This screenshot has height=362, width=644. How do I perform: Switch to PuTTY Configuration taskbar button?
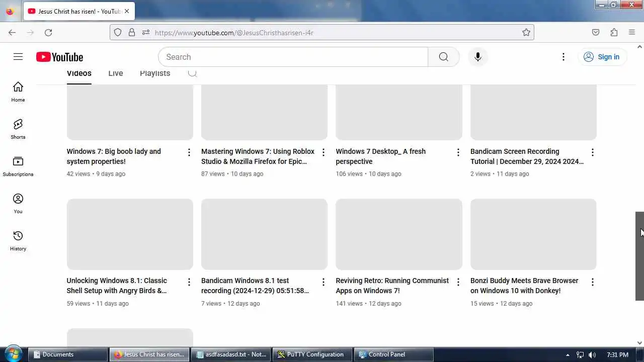pos(313,354)
